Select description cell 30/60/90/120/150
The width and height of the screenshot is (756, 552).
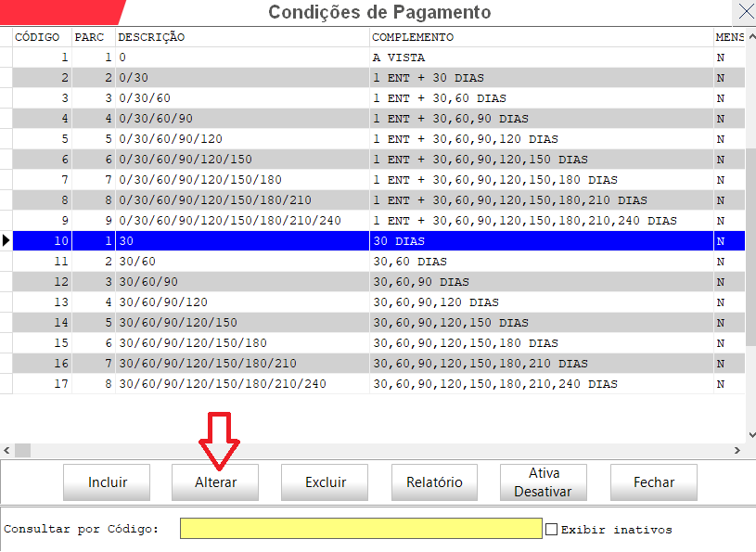click(242, 323)
